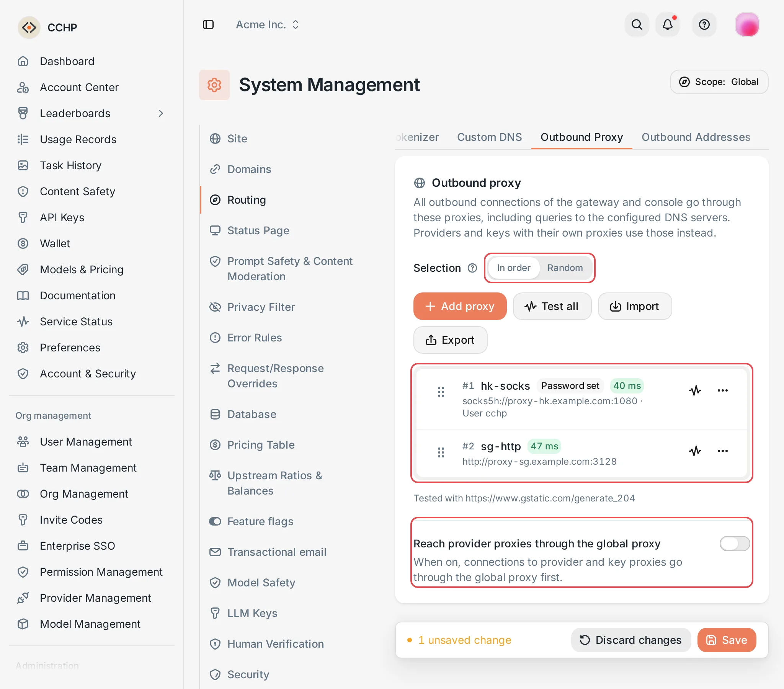Viewport: 784px width, 689px height.
Task: Open notifications bell icon
Action: tap(667, 24)
